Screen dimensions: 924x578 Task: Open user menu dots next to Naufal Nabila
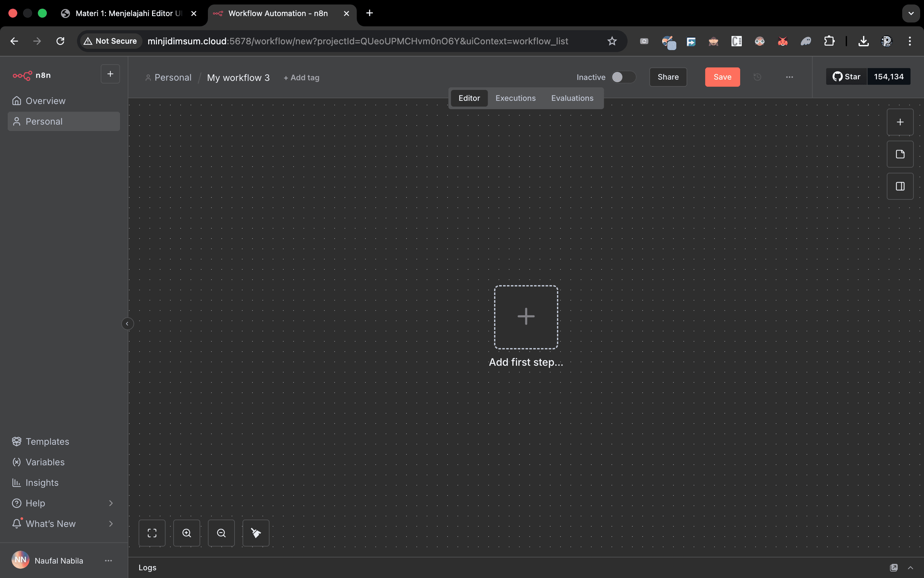point(108,560)
